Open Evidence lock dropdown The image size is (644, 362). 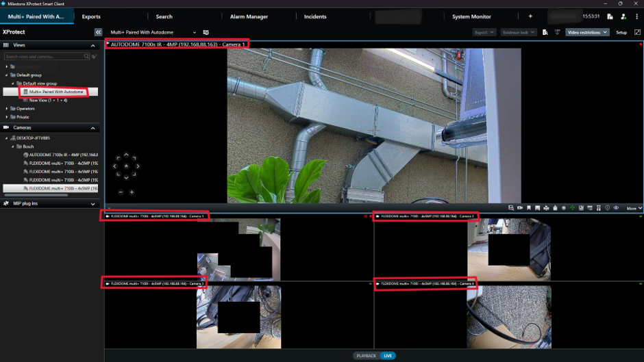pyautogui.click(x=519, y=32)
